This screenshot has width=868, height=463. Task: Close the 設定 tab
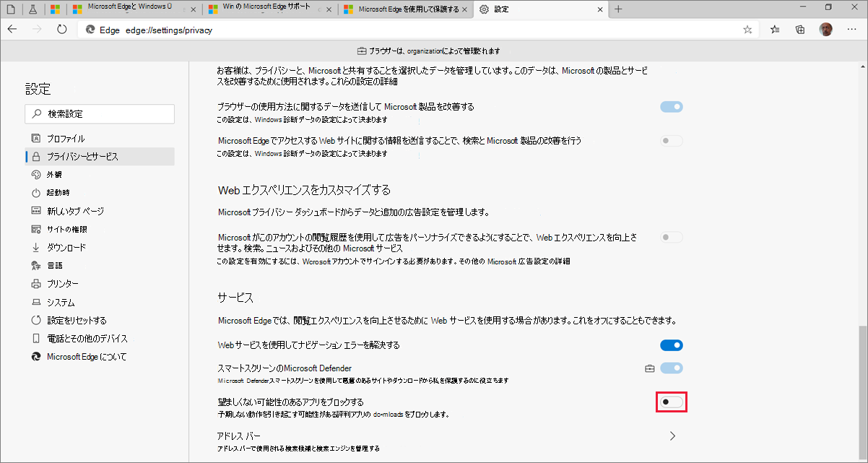(x=601, y=9)
